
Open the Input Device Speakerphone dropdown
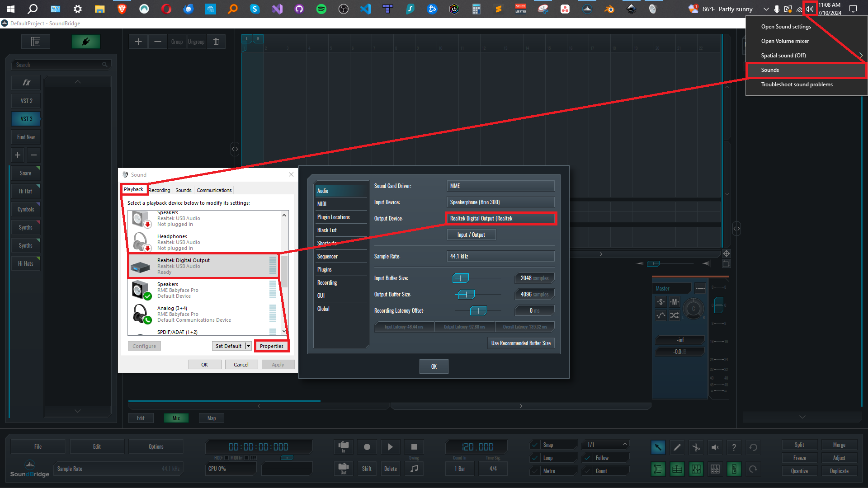(x=500, y=202)
